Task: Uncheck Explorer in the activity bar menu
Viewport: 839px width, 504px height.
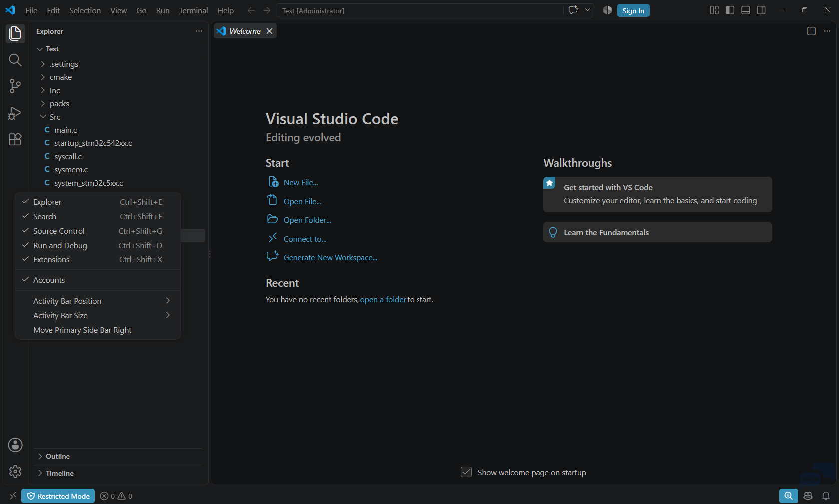Action: 98,202
